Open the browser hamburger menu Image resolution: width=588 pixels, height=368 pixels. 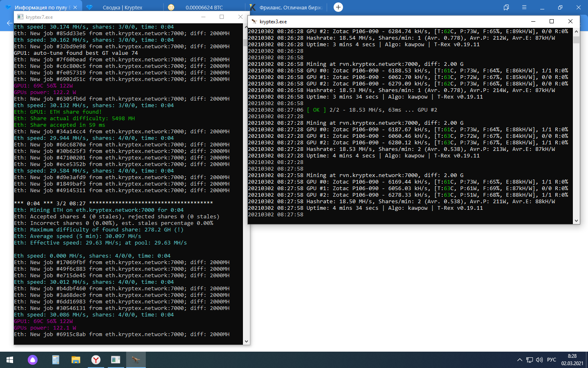click(x=524, y=7)
